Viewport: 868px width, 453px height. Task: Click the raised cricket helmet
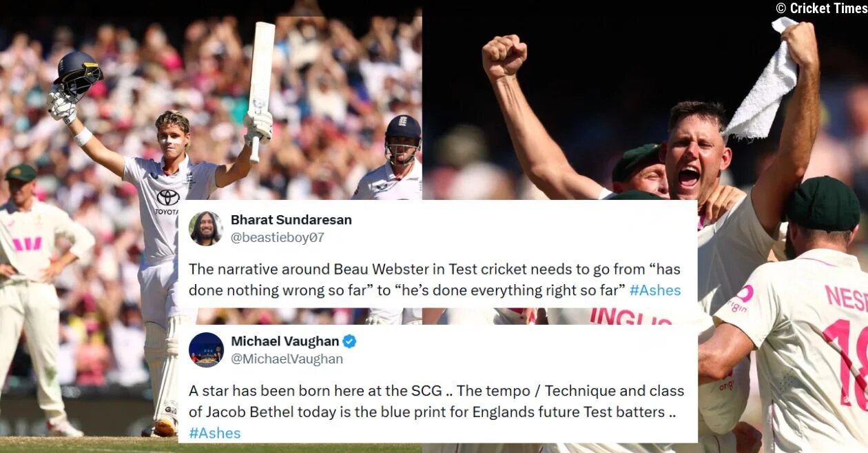(x=78, y=74)
